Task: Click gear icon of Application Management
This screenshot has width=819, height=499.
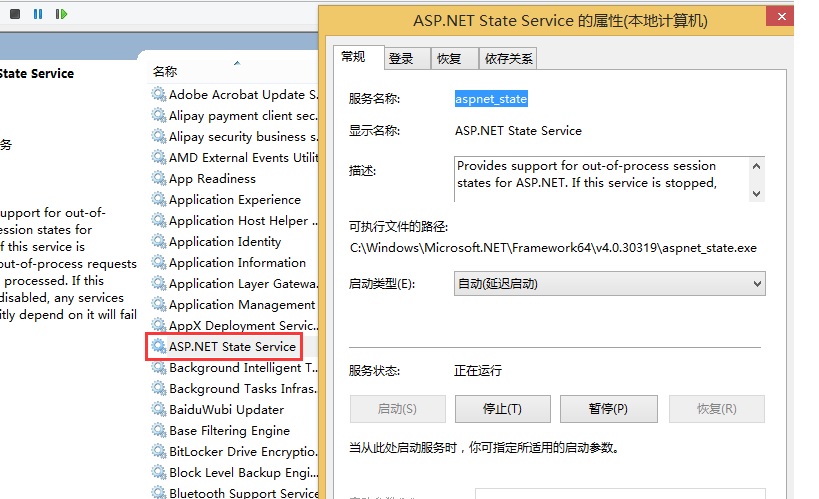Action: coord(159,304)
